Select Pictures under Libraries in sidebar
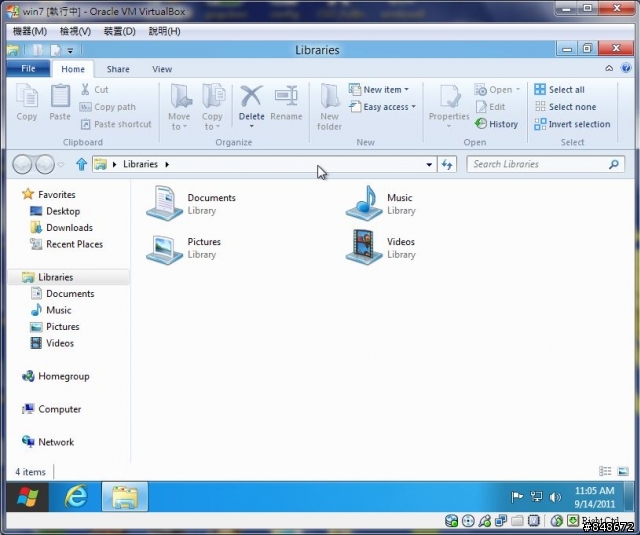The image size is (640, 535). (x=55, y=326)
